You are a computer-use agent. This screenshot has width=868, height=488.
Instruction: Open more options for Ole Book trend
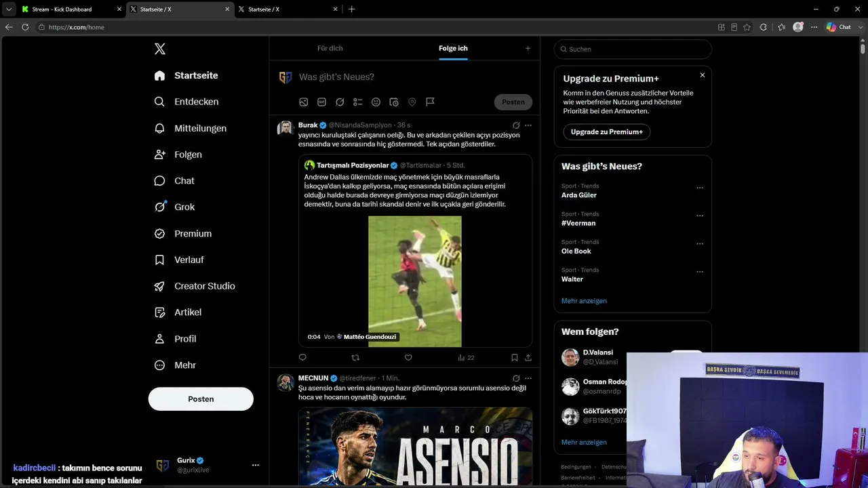pos(700,244)
